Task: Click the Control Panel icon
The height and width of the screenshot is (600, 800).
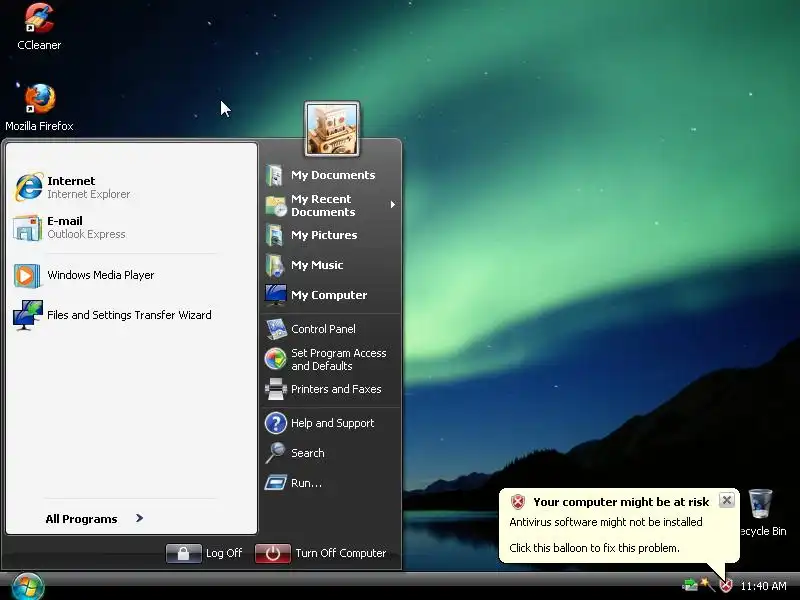Action: [x=276, y=329]
